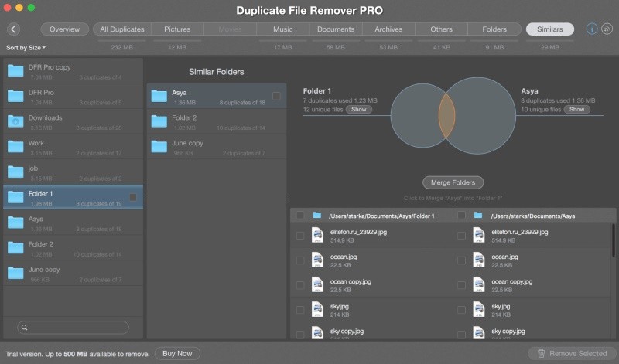Click JPEG icon of ocean.jpg in Asya column

tap(479, 260)
